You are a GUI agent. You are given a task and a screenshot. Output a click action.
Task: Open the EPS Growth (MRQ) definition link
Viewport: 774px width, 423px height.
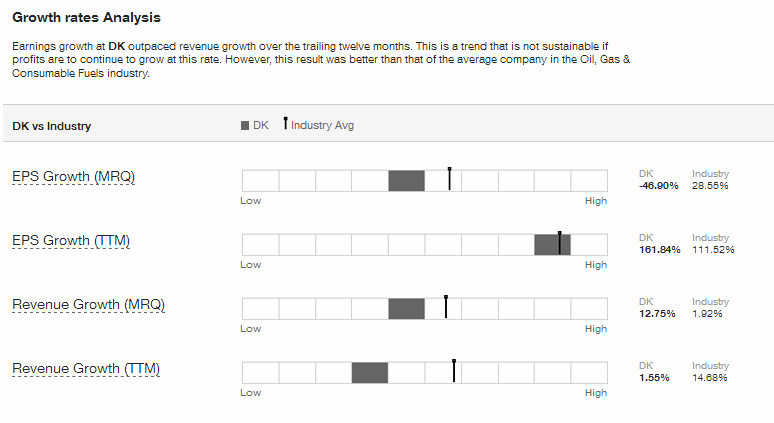(x=74, y=177)
